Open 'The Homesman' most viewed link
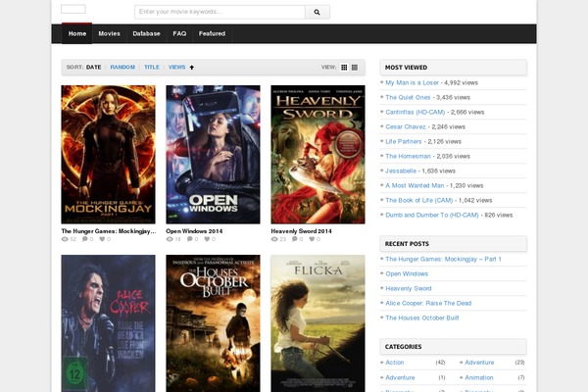 [408, 156]
